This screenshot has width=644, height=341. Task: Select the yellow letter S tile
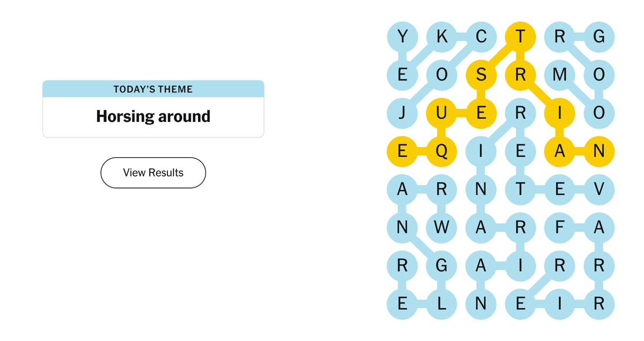pos(481,75)
